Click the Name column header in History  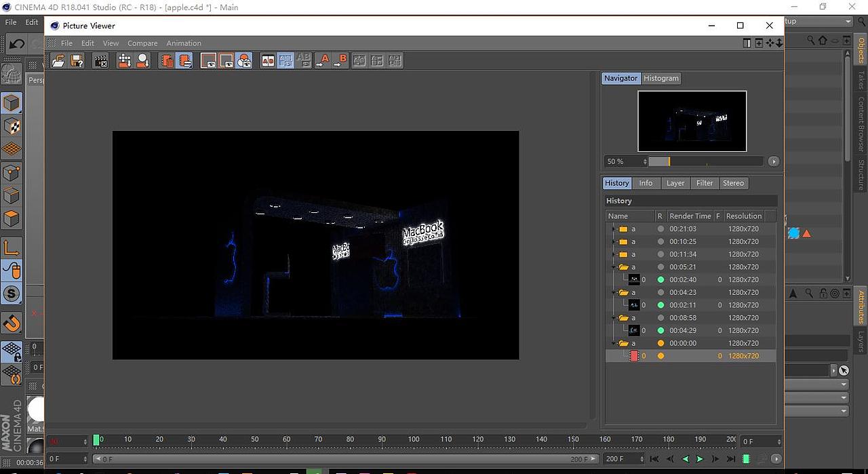[x=629, y=216]
